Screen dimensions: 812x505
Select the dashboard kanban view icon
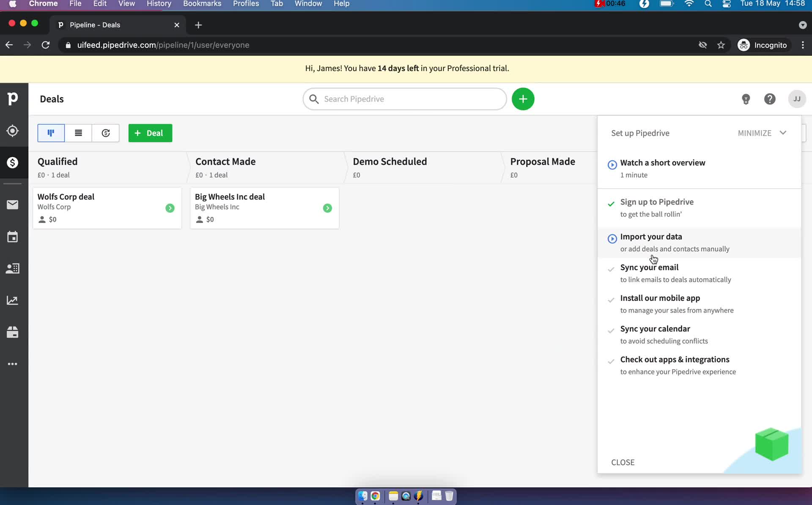(x=51, y=133)
